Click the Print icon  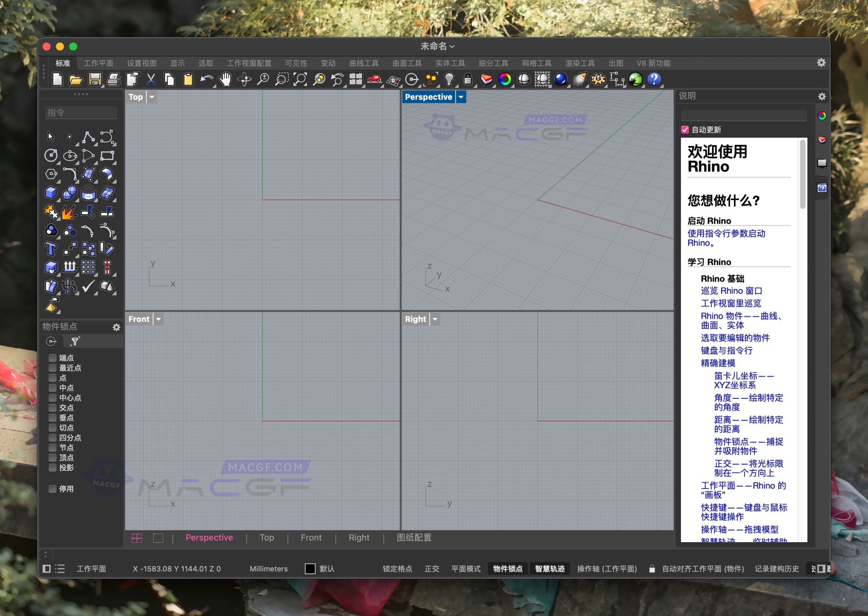click(x=114, y=79)
